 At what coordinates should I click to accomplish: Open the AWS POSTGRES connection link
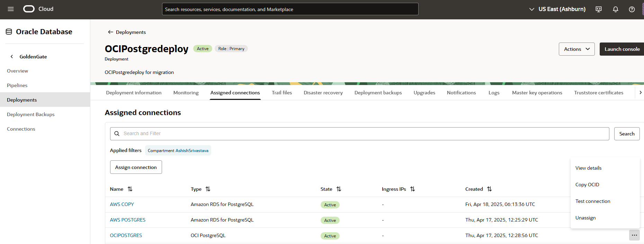click(127, 220)
